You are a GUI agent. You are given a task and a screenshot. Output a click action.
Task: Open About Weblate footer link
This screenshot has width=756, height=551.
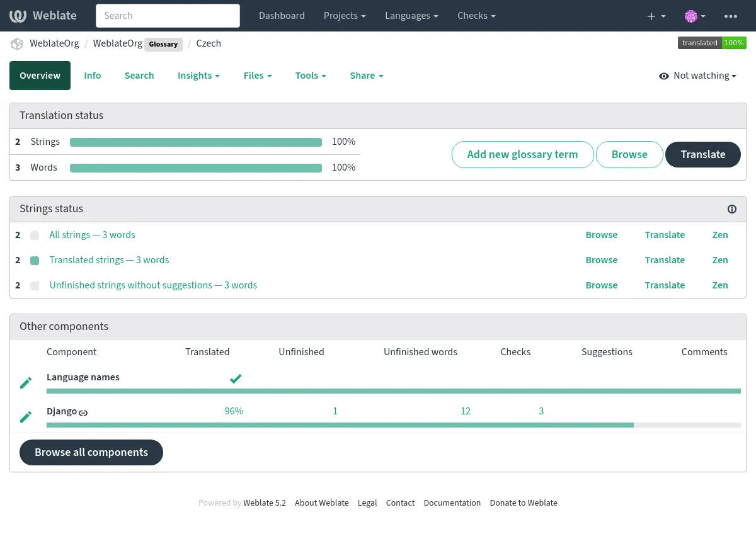[x=321, y=503]
